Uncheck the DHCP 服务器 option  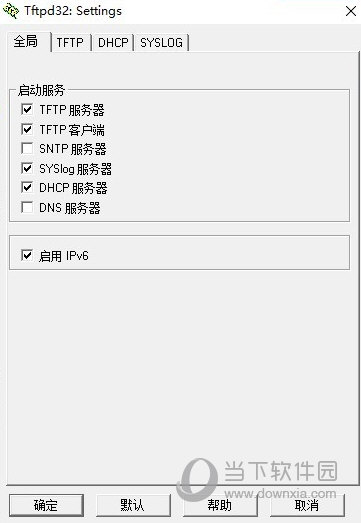pyautogui.click(x=27, y=187)
